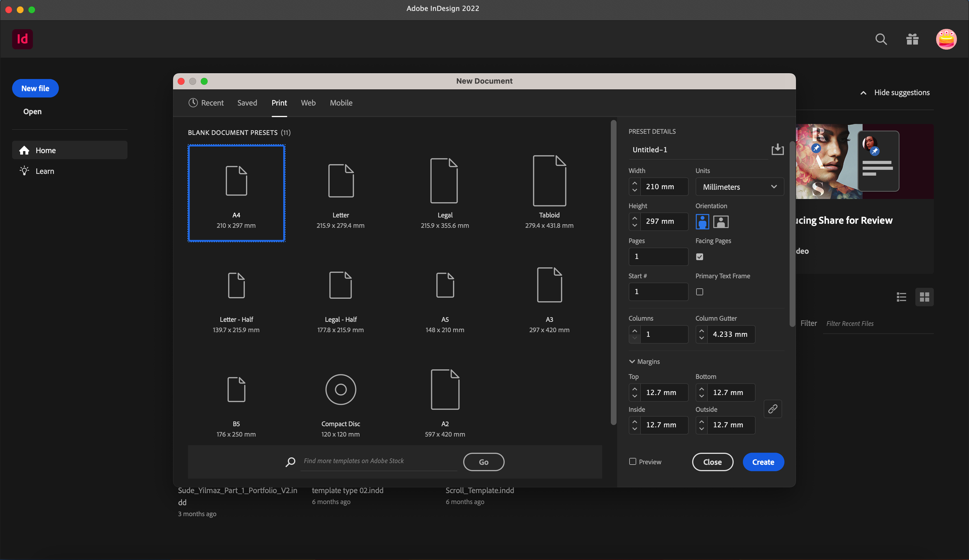Collapse the Margins section
Viewport: 969px width, 560px height.
632,361
